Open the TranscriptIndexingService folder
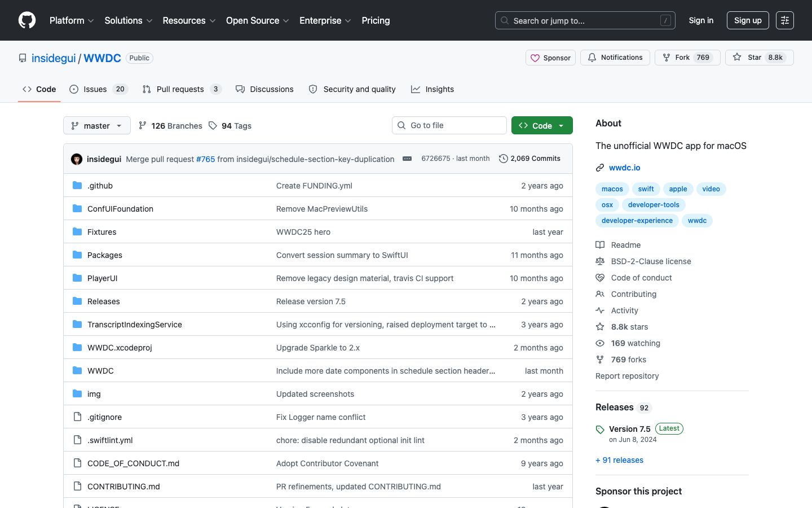The image size is (812, 508). click(x=135, y=325)
